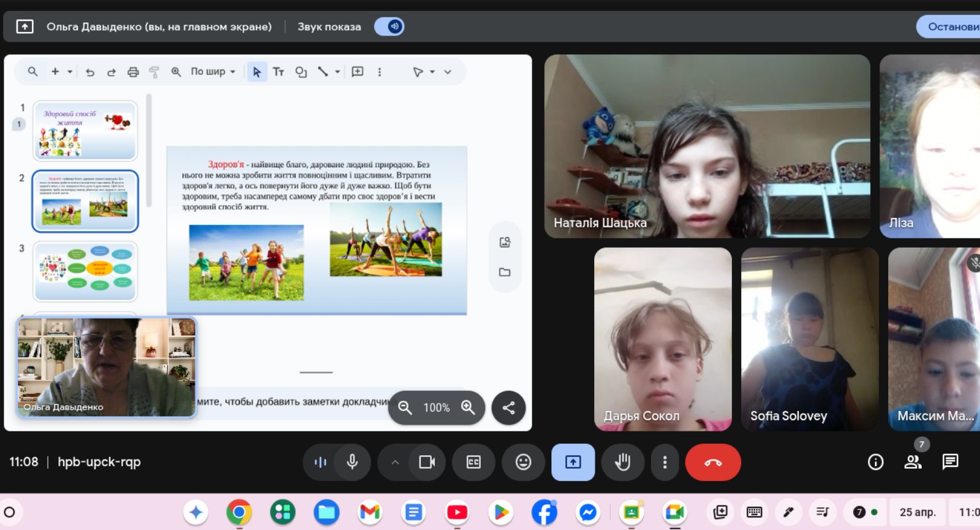Viewport: 980px width, 530px height.
Task: Raise your hand in the meeting
Action: click(x=623, y=462)
